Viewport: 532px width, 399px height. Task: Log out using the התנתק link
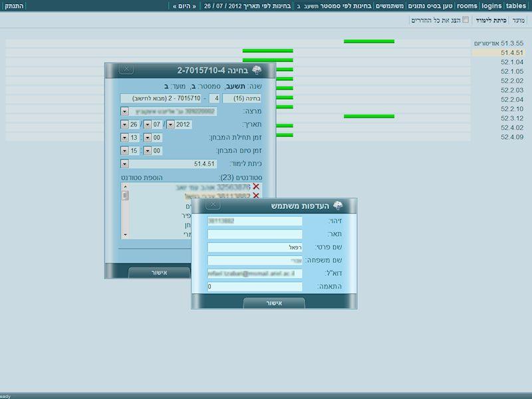(x=14, y=6)
